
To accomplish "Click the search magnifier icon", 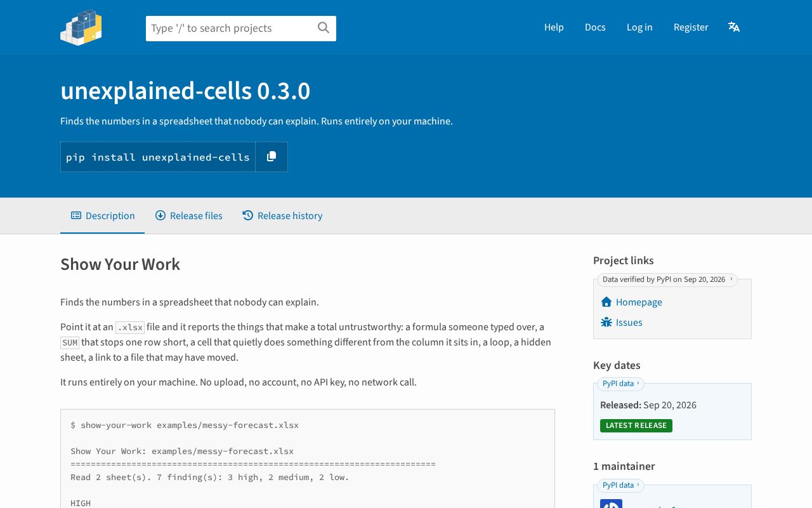I will point(324,27).
